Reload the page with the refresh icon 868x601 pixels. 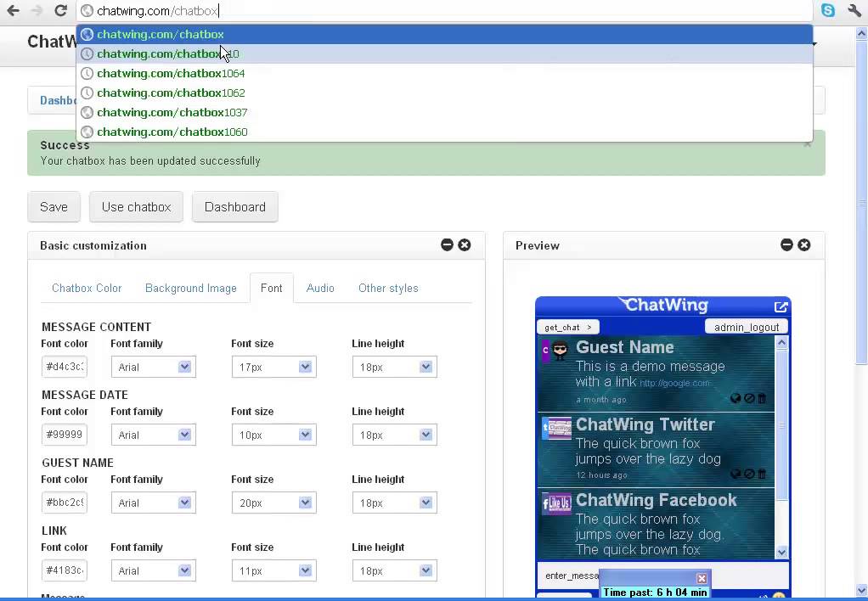[60, 10]
